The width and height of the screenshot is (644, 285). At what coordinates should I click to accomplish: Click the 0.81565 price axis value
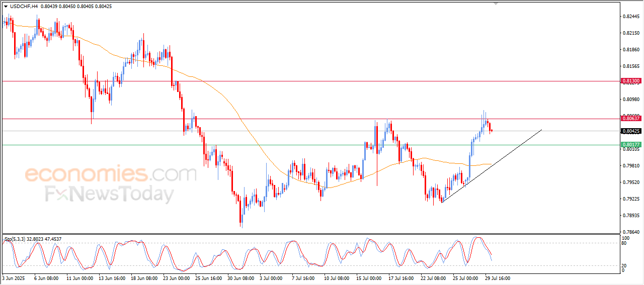coord(631,66)
